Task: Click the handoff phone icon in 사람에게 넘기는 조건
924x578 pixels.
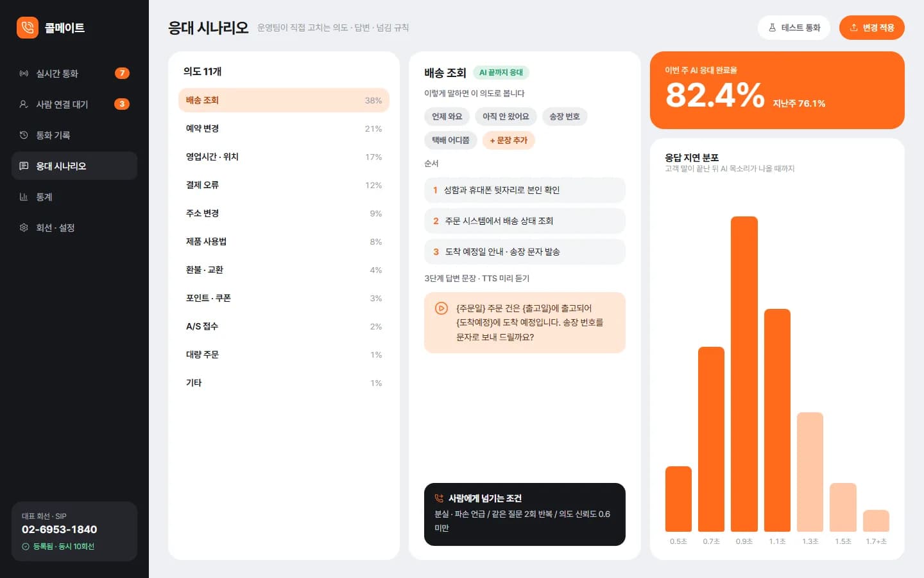Action: (x=439, y=498)
